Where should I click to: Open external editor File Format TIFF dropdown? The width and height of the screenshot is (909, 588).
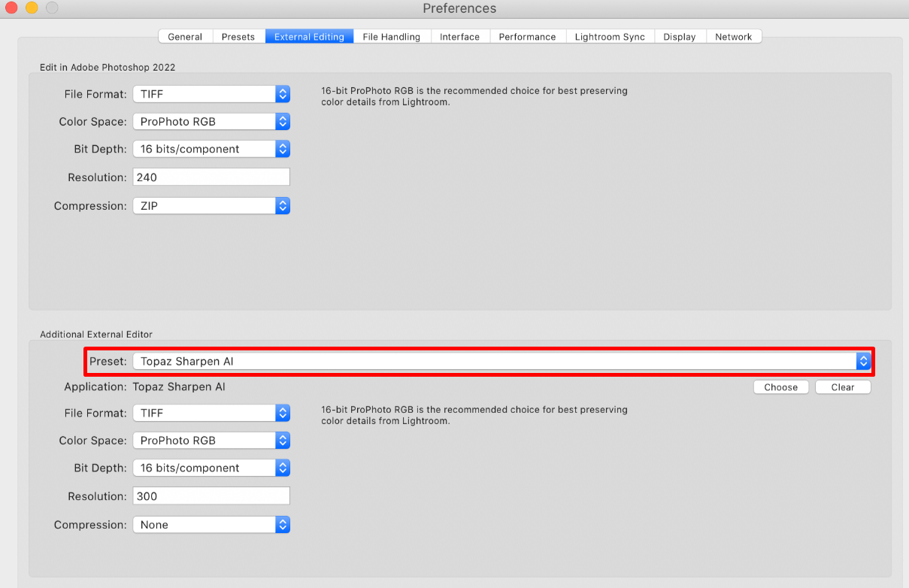211,413
